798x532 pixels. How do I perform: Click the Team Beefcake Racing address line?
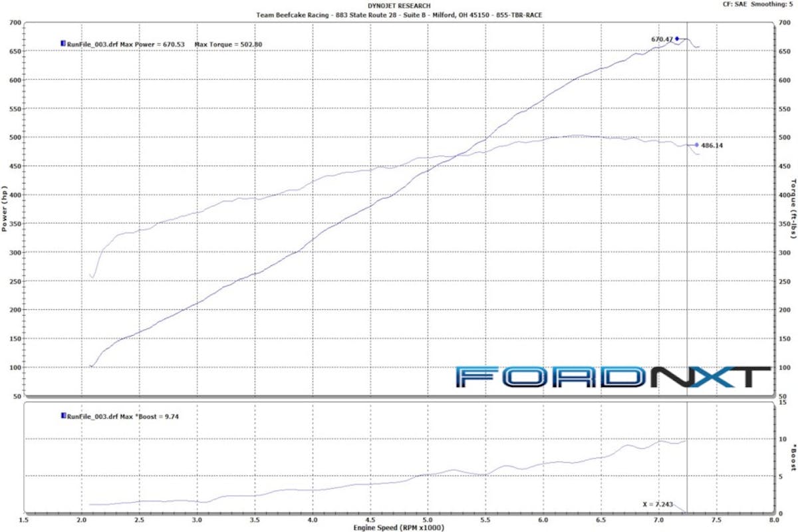tap(399, 15)
